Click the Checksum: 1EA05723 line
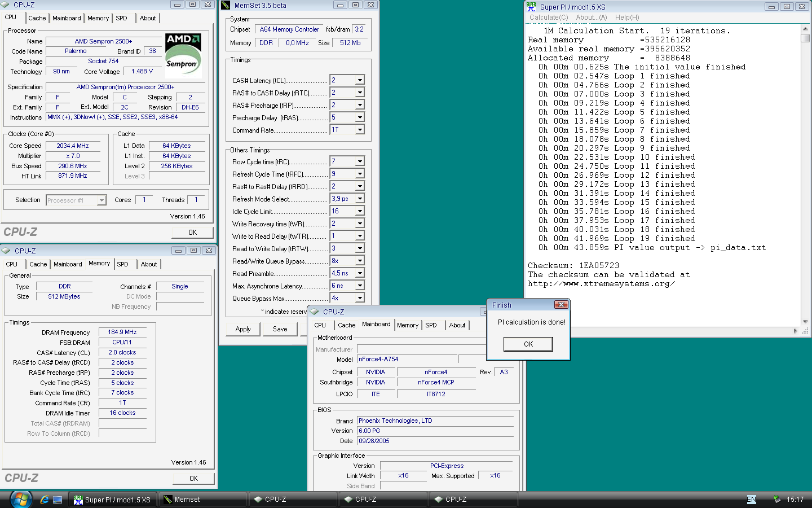Screen dimensions: 812x508 click(573, 265)
